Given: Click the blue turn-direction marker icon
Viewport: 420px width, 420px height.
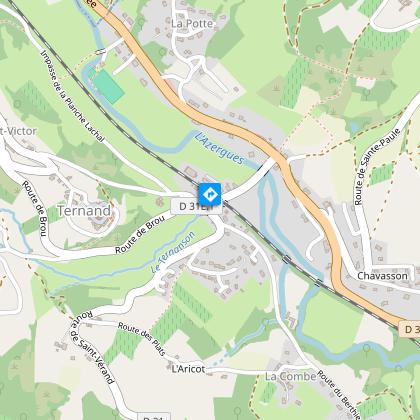Looking at the screenshot, I should (x=210, y=194).
